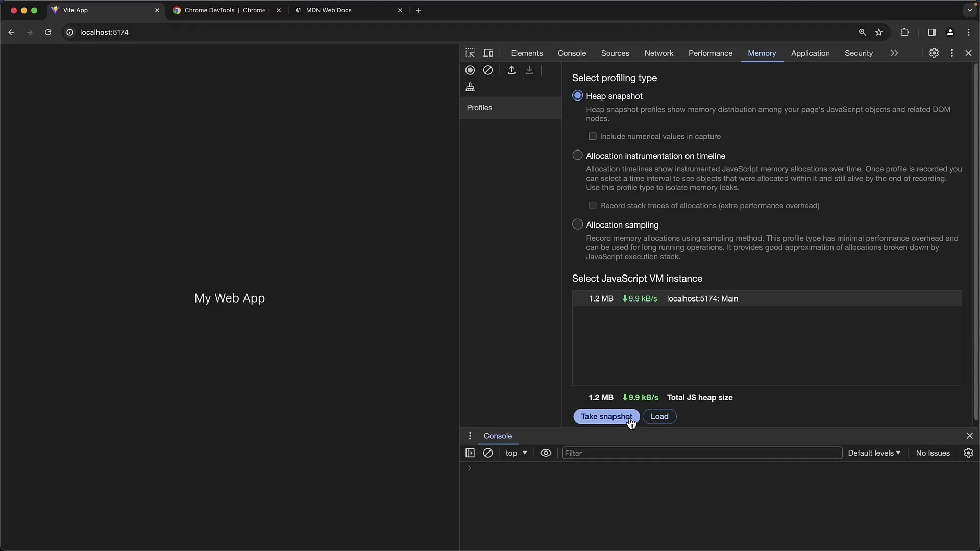The height and width of the screenshot is (551, 980).
Task: Click the My Web App heading
Action: [x=230, y=298]
